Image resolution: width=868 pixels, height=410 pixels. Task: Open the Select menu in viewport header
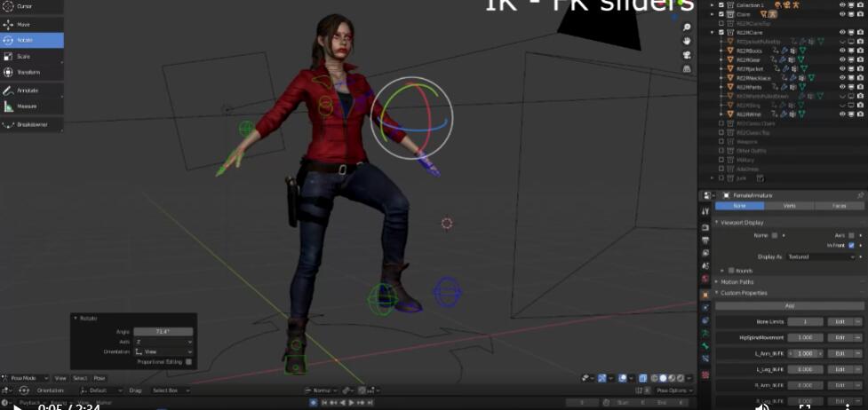(80, 378)
